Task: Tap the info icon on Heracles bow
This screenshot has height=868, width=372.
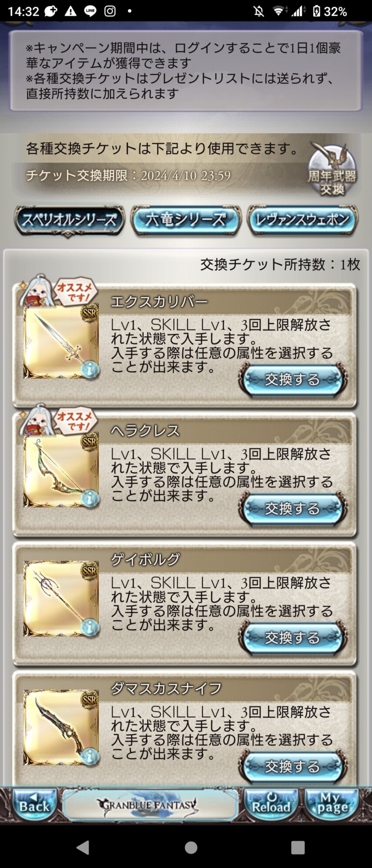Action: pyautogui.click(x=90, y=499)
